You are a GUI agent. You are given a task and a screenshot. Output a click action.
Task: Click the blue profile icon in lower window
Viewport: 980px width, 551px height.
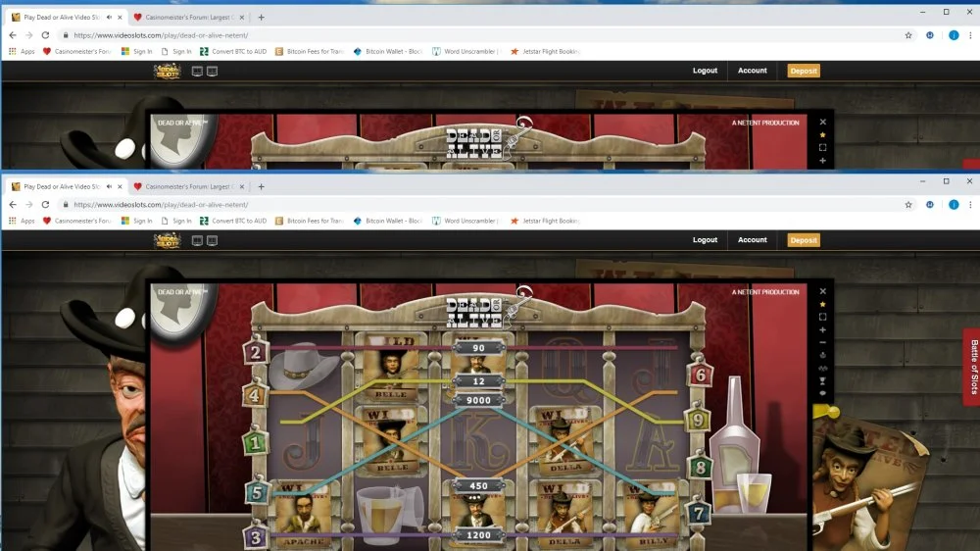tap(954, 205)
